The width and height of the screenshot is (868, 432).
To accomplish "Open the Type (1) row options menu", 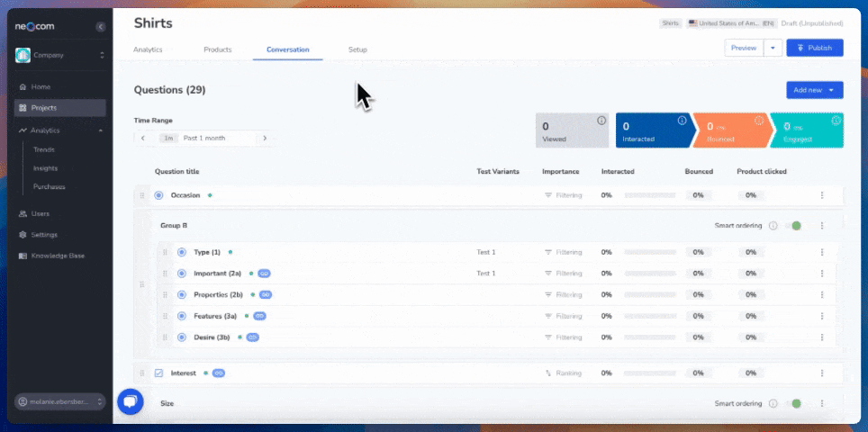I will tap(822, 252).
